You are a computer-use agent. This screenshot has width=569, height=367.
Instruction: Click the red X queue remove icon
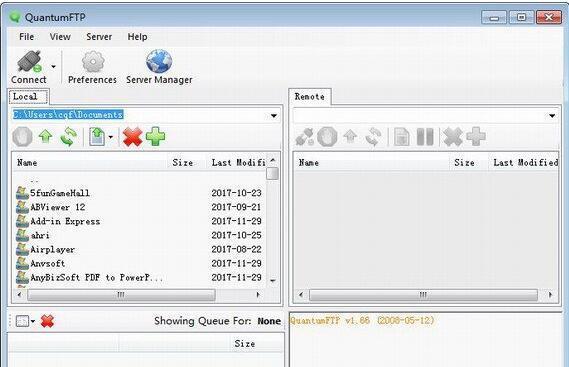point(47,321)
